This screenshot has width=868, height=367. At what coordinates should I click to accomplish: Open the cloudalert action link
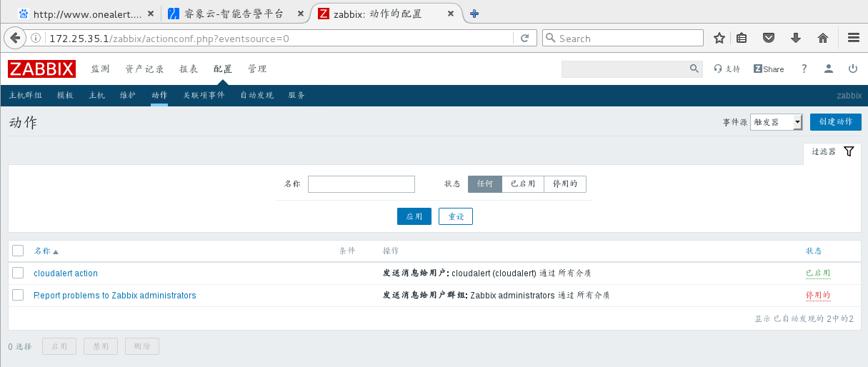pos(66,273)
